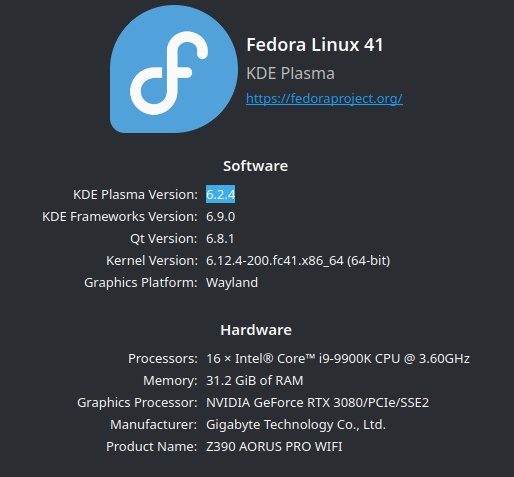Click the Software section heading
This screenshot has height=477, width=514.
click(x=256, y=166)
